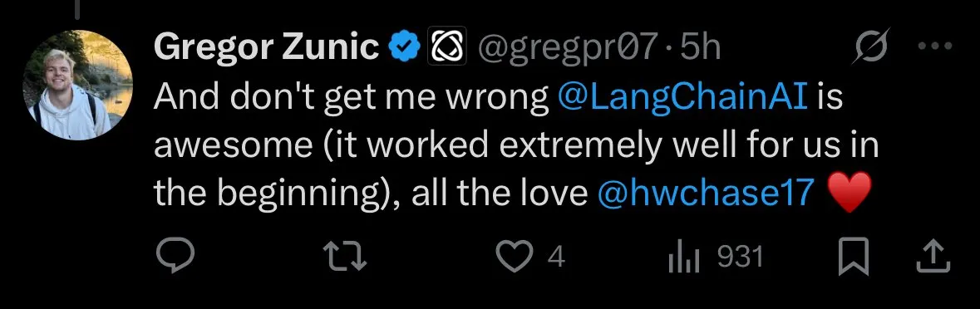The width and height of the screenshot is (980, 309).
Task: Open the three-dot more options menu
Action: pos(936,46)
